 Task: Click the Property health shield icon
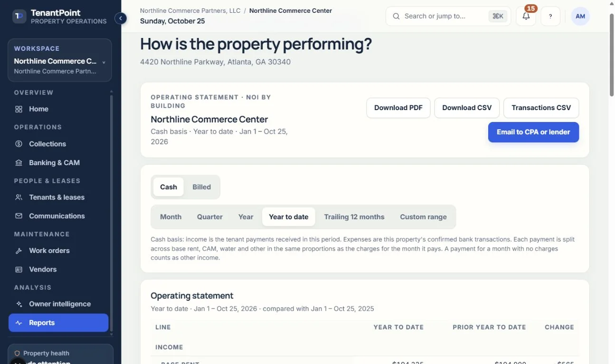click(x=17, y=354)
